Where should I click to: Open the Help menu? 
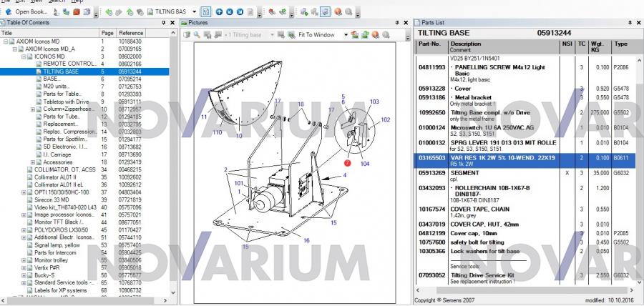point(77,1)
